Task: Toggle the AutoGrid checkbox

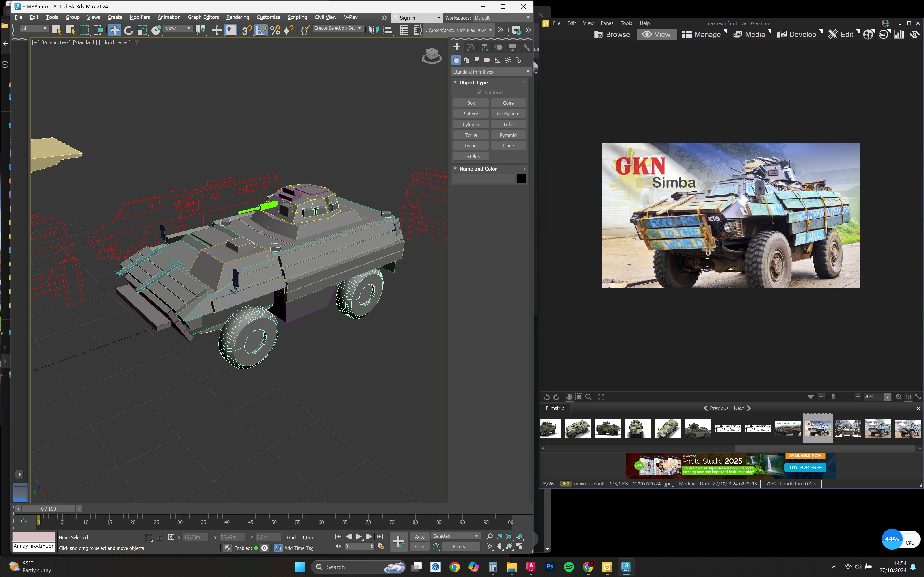Action: 479,92
